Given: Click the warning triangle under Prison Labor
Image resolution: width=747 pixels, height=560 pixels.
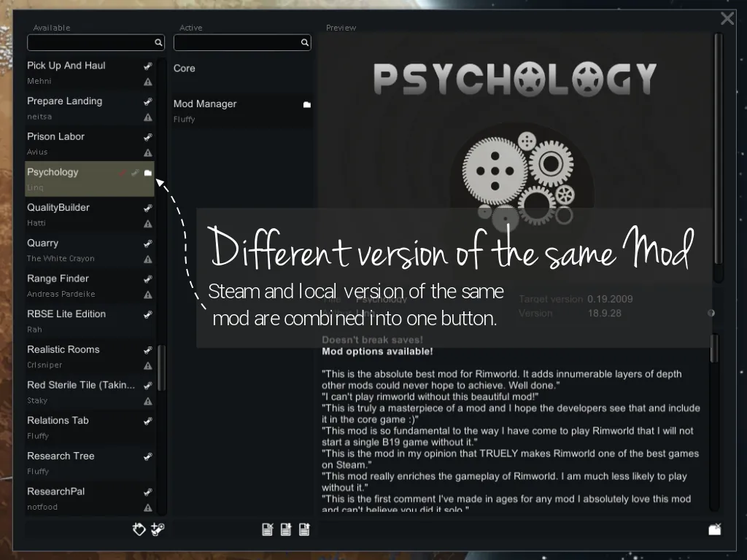Looking at the screenshot, I should coord(148,153).
